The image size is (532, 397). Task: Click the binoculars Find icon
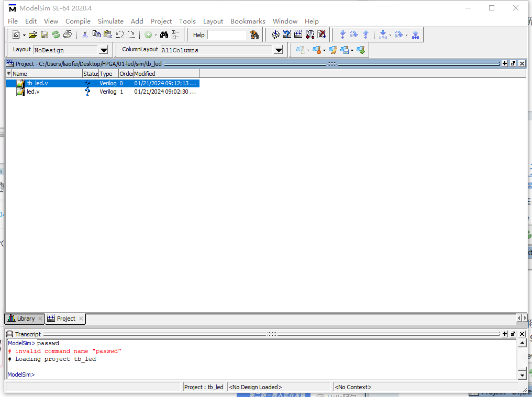coord(164,35)
